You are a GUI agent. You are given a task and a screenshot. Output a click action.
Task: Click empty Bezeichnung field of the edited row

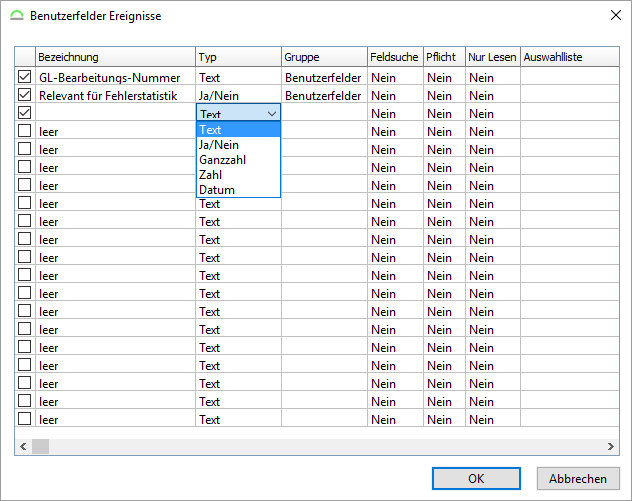tap(116, 112)
